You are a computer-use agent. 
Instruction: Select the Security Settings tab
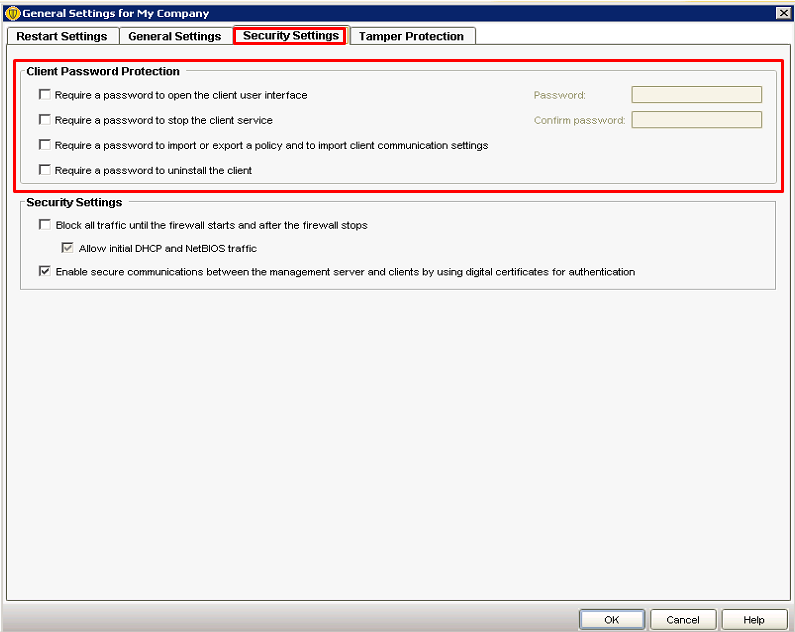pyautogui.click(x=290, y=36)
